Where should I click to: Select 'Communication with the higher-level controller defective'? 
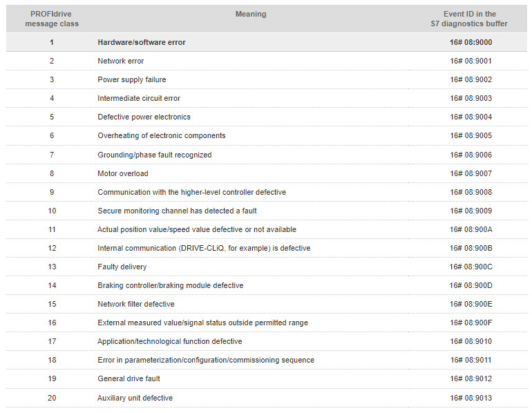[191, 192]
